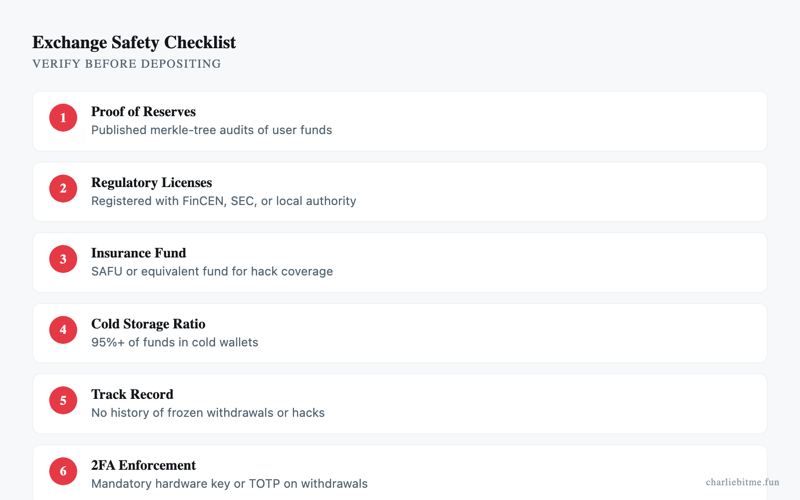Select the Track Record heading

point(132,394)
